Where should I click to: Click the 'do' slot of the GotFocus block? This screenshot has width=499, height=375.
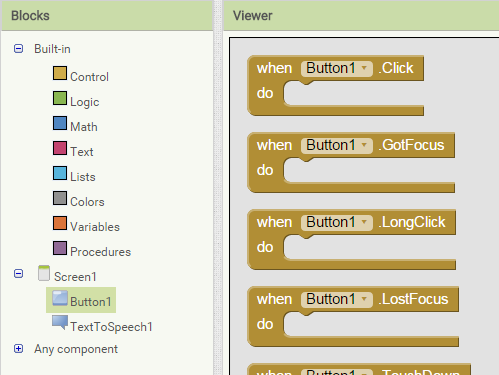[368, 171]
